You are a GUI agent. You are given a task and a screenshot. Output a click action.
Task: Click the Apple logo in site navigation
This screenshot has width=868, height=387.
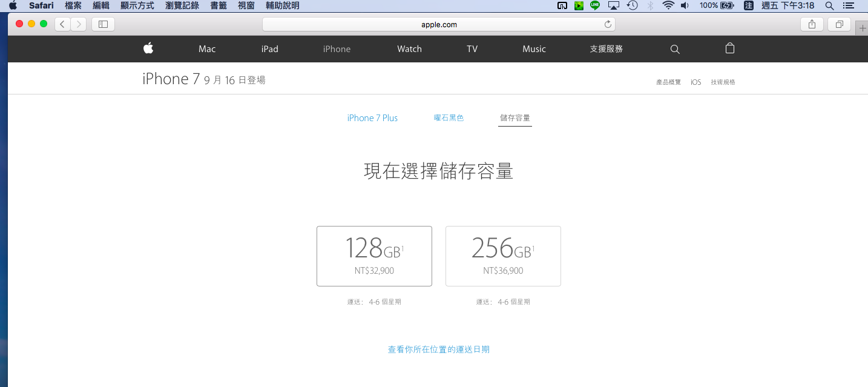click(148, 48)
